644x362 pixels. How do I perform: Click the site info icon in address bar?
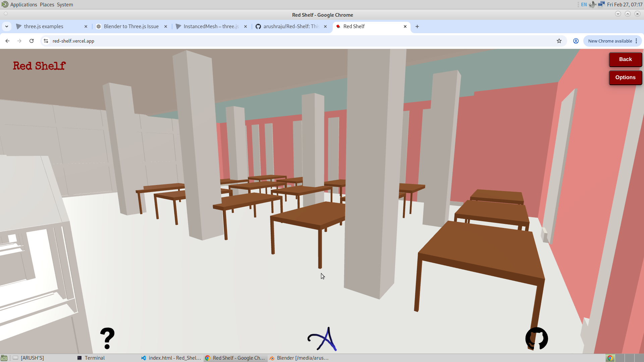pyautogui.click(x=45, y=41)
